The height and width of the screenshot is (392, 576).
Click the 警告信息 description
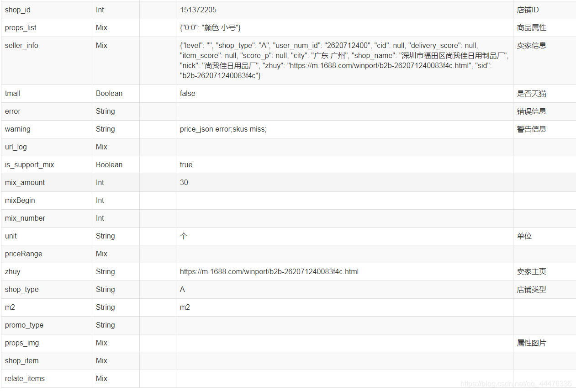coord(531,129)
